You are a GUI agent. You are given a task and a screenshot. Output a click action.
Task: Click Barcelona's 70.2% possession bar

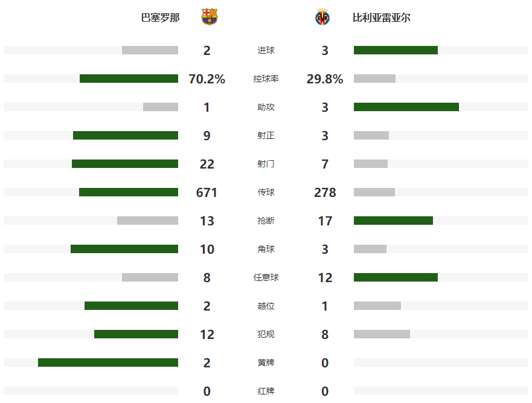pos(129,79)
